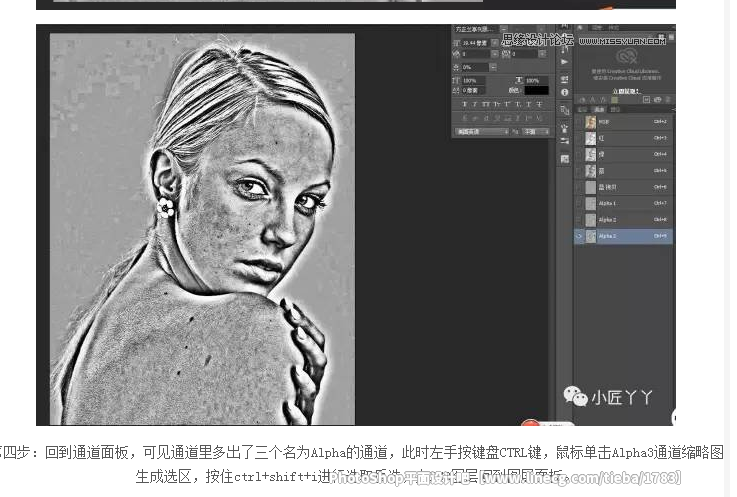Click the underlined link in Libraries panel

[x=627, y=91]
